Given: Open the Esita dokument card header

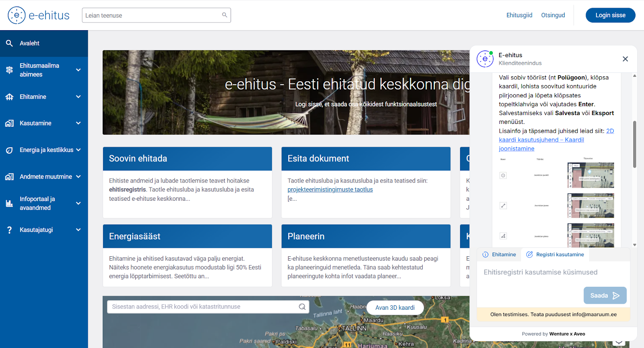Looking at the screenshot, I should click(366, 159).
